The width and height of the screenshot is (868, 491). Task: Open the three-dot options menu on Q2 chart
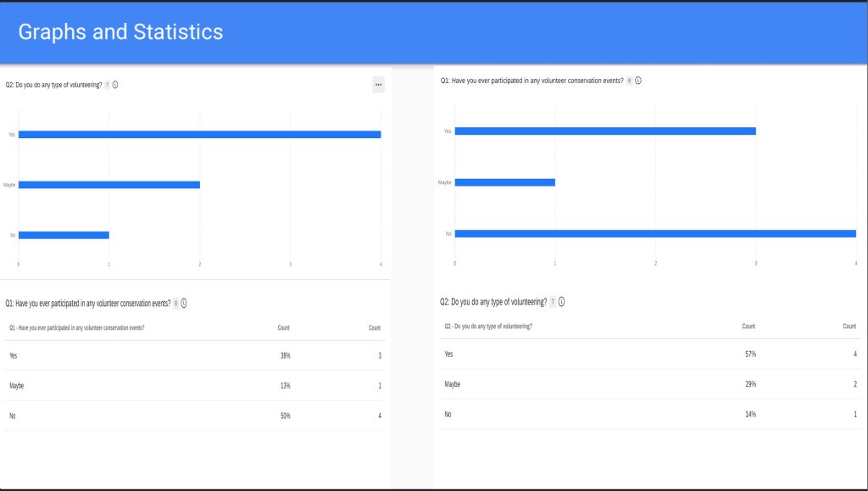[378, 85]
